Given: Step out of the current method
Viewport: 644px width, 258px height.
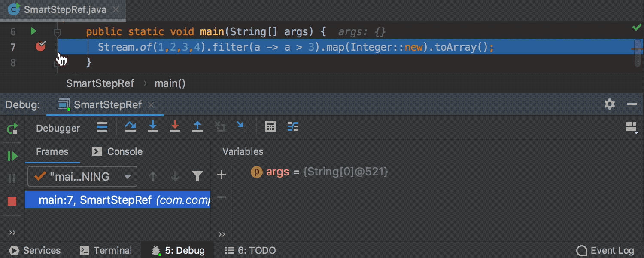Looking at the screenshot, I should click(197, 126).
